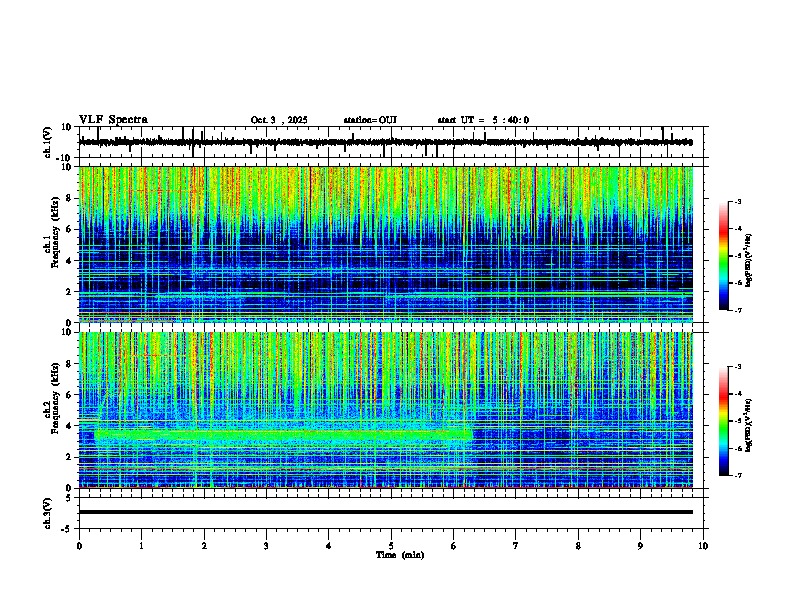Click the log(PSD) label beside ch.2 colorbar

tap(749, 425)
